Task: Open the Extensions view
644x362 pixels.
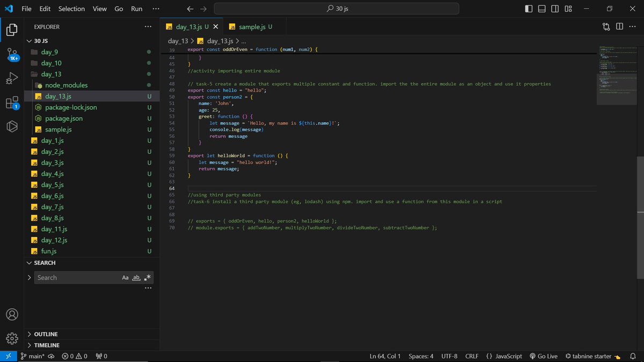Action: pos(11,101)
